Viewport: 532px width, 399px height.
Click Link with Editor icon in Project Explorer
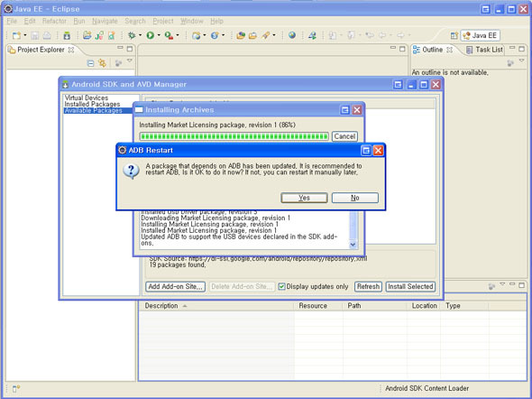102,63
